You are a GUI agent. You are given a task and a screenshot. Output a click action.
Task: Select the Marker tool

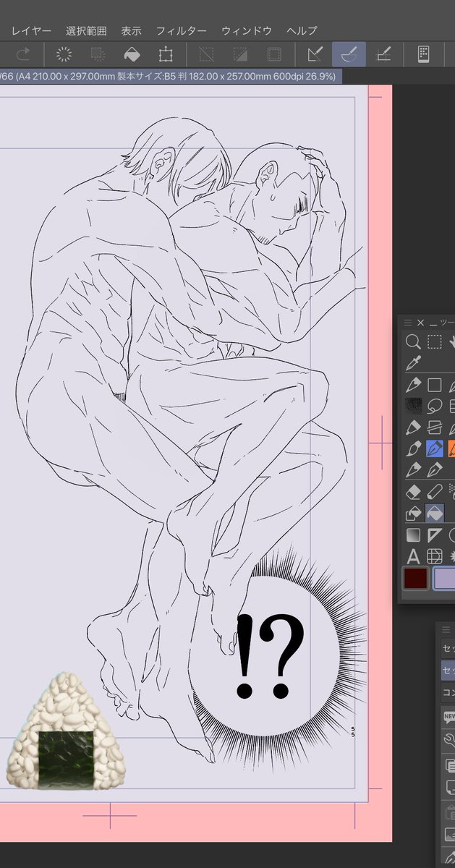pos(413,427)
